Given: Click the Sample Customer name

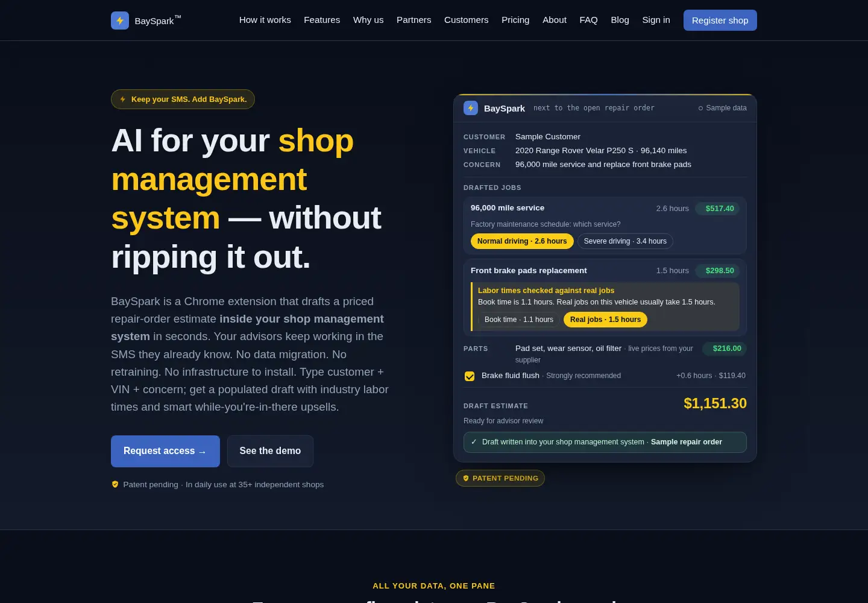Looking at the screenshot, I should pyautogui.click(x=548, y=137).
